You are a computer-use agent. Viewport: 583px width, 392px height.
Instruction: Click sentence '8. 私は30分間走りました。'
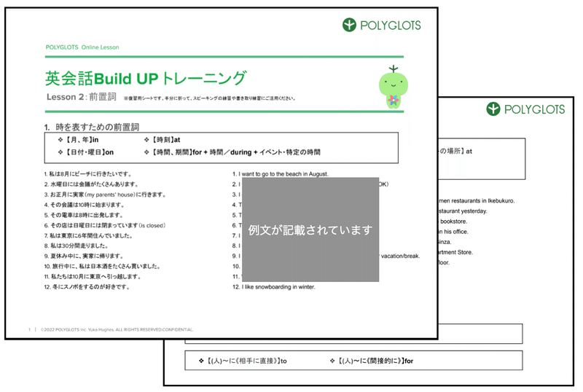[77, 246]
